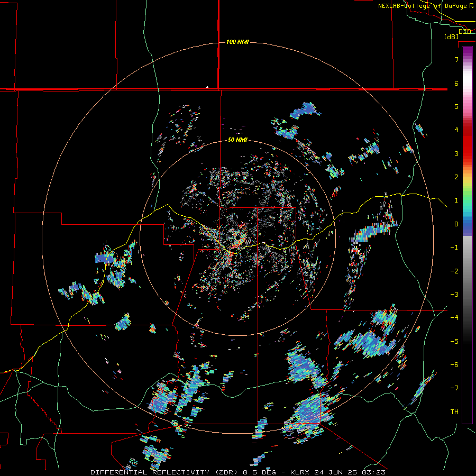Select the 2 value on the ZDR scale

coord(456,177)
